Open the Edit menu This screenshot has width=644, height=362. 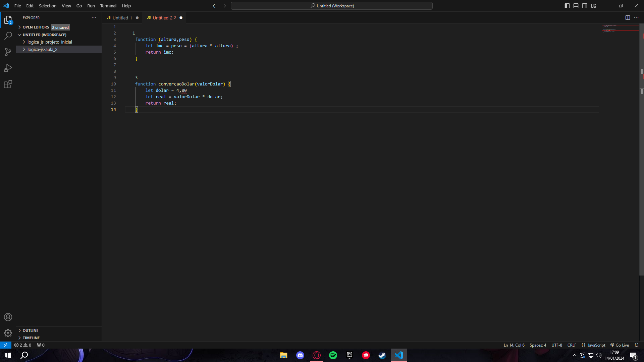pyautogui.click(x=30, y=6)
